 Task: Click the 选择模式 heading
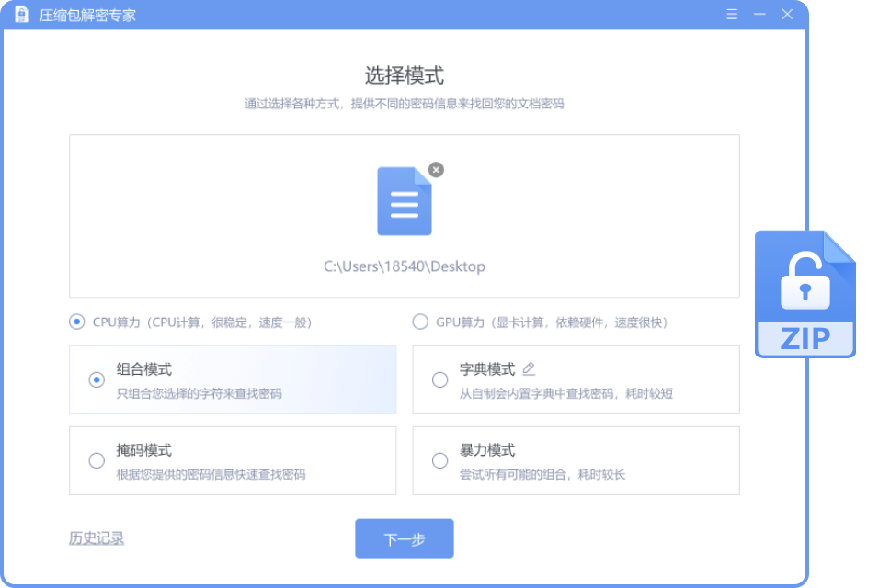(x=405, y=75)
